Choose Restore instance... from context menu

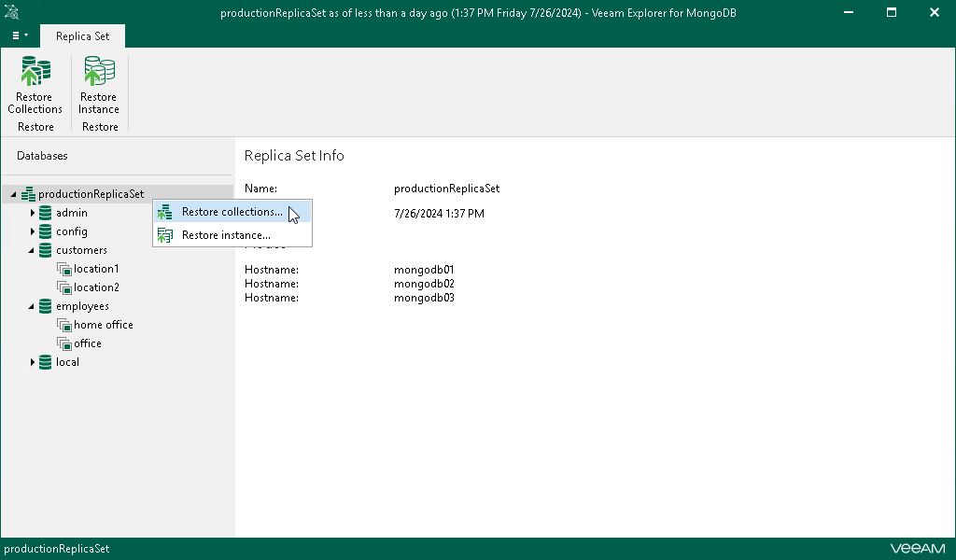(232, 235)
